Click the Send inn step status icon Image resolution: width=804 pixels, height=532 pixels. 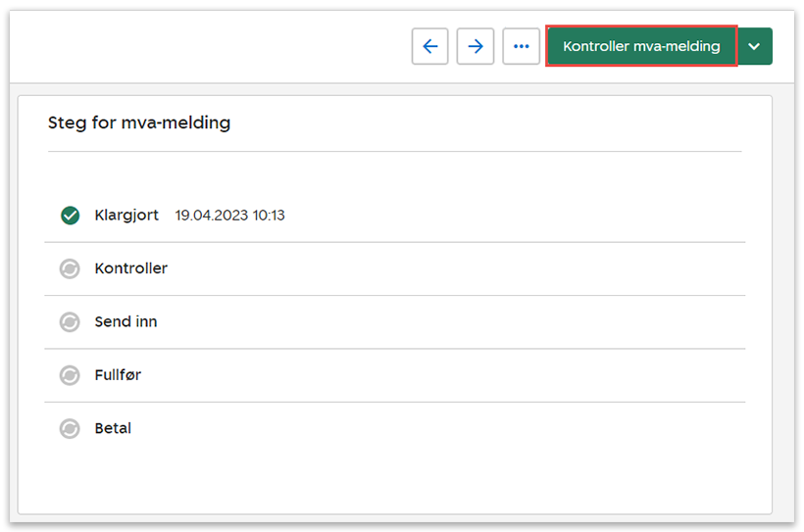70,321
